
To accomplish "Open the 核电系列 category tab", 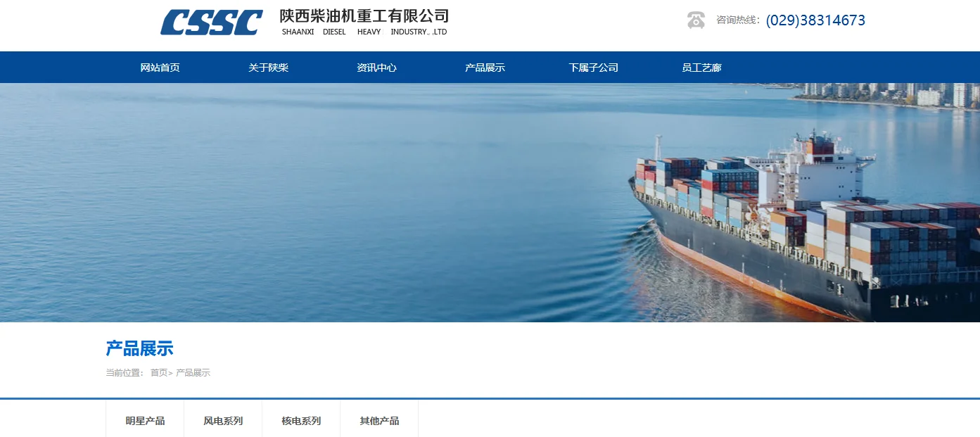I will point(301,421).
